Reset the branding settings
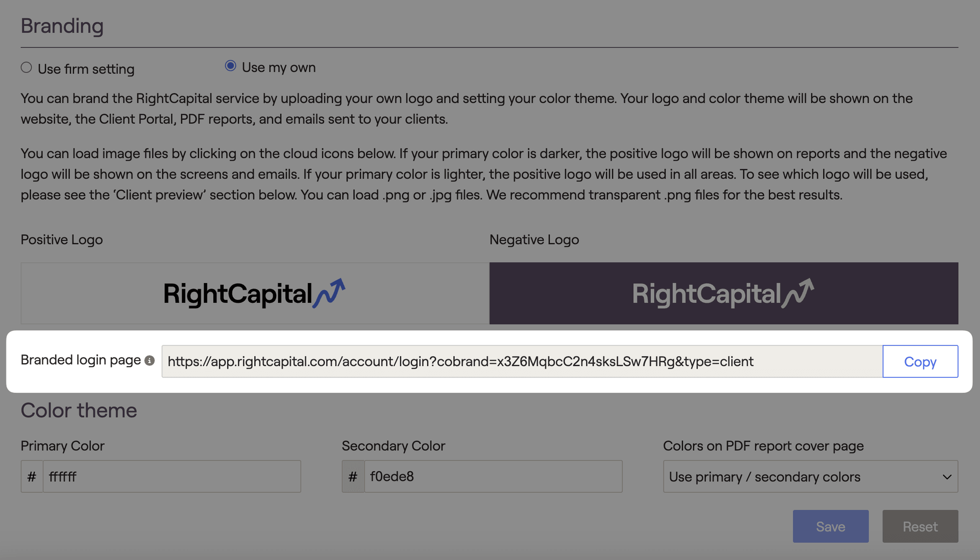 (x=920, y=526)
